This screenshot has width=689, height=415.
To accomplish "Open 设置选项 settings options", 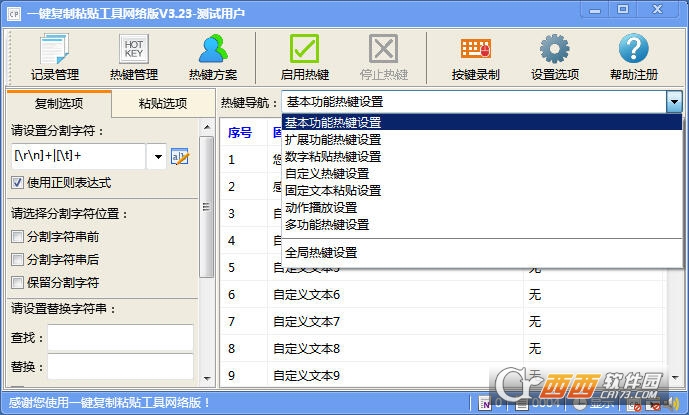I will [x=555, y=57].
